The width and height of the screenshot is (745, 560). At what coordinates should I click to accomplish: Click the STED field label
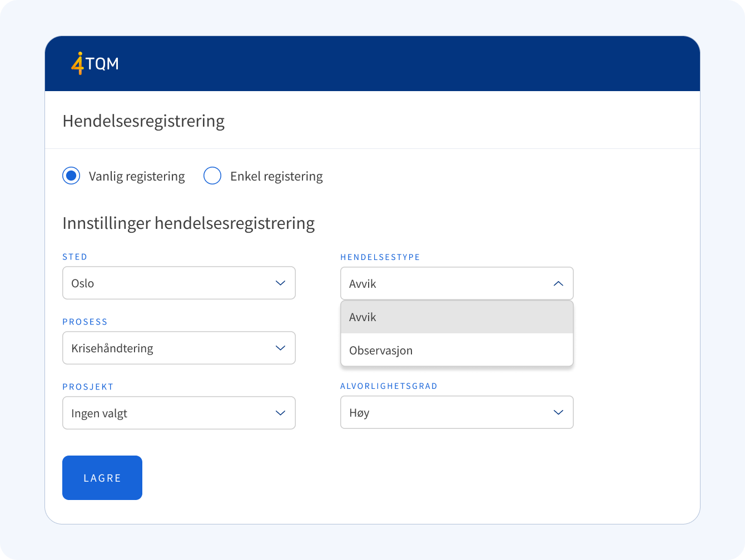75,257
